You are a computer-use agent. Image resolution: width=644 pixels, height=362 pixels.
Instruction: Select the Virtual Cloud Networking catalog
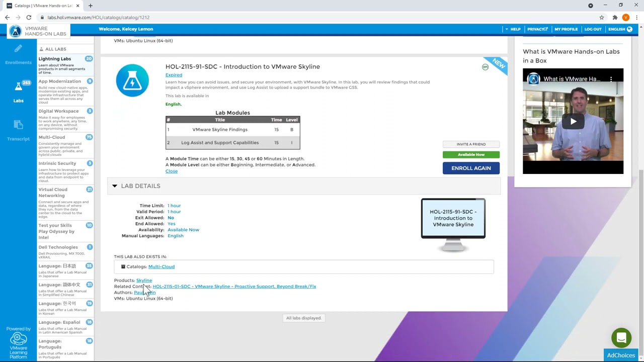[65, 203]
